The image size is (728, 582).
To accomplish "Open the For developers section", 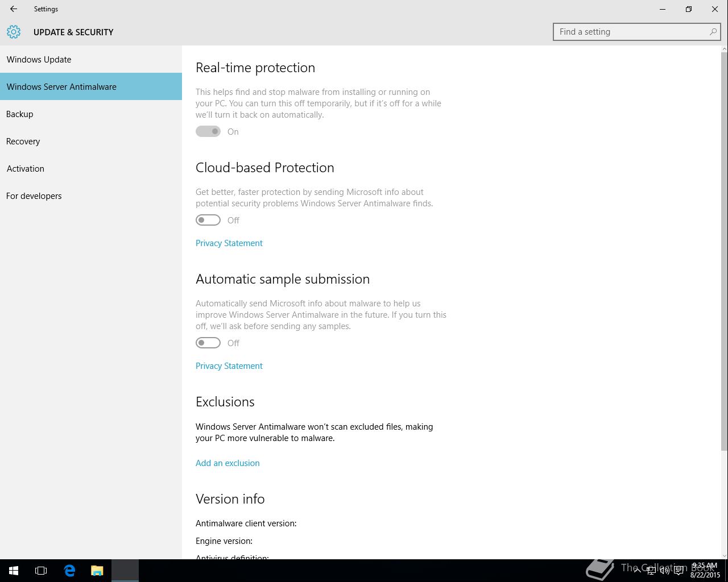I will [91, 196].
